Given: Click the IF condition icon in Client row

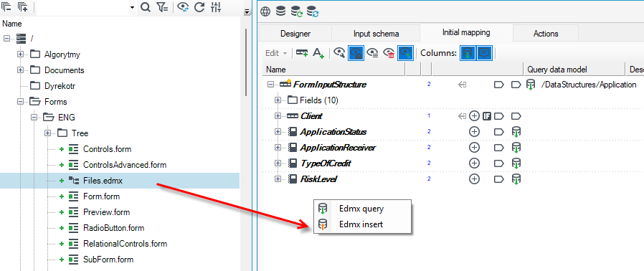Looking at the screenshot, I should [487, 116].
